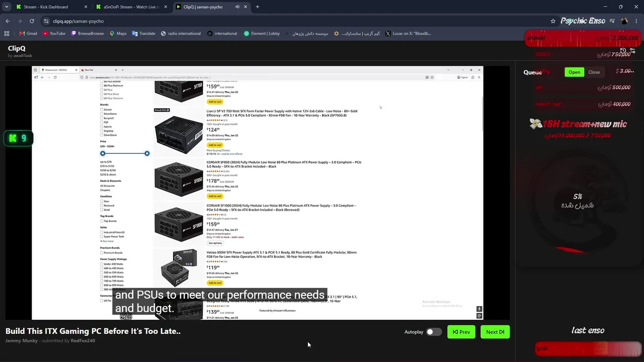644x362 pixels.
Task: Click Add to cart for CORSAIR SF850
Action: [215, 196]
